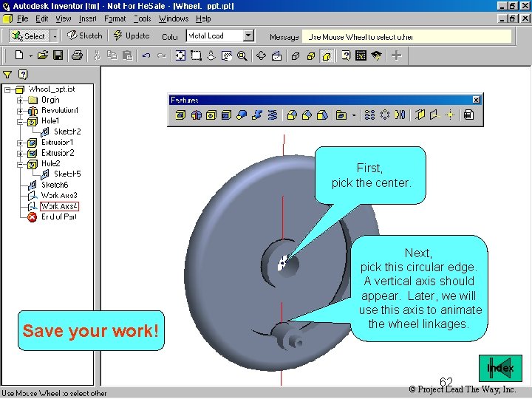Click the View Catalog folder icon
This screenshot has height=399, width=532.
[x=341, y=115]
